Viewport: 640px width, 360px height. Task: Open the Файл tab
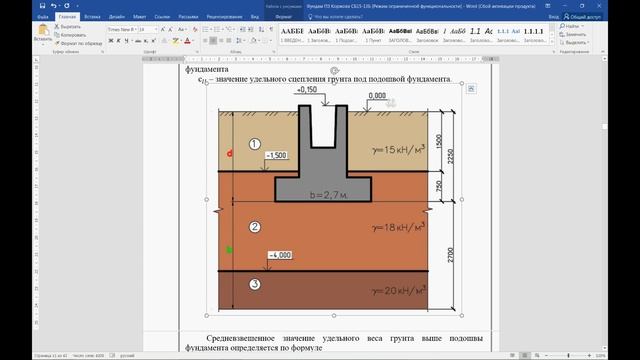42,17
